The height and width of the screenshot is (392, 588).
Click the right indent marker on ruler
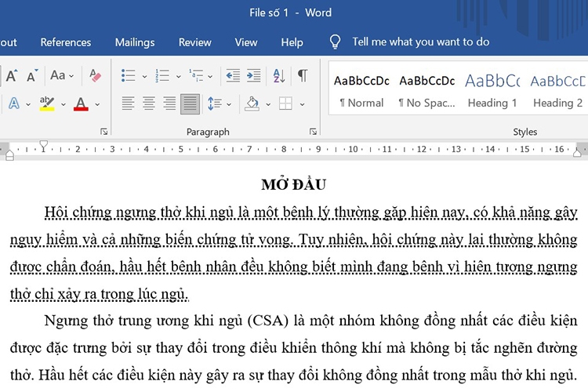[x=578, y=152]
